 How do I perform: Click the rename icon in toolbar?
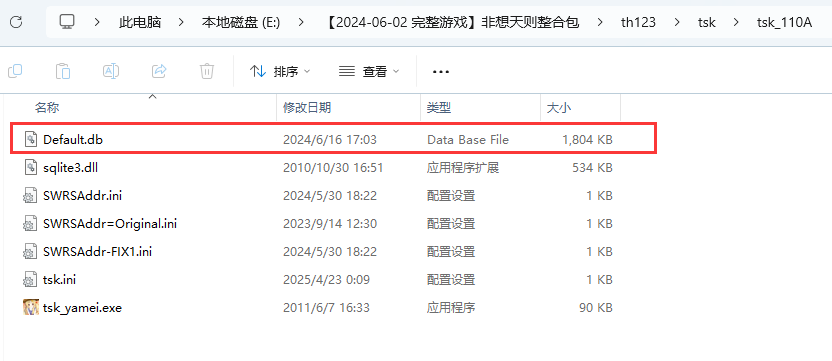pos(110,71)
